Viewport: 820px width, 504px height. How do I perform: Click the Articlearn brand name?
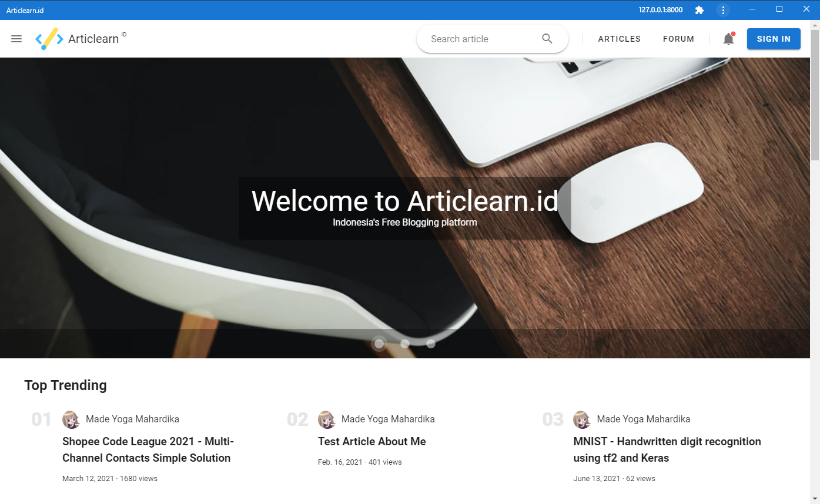[93, 39]
